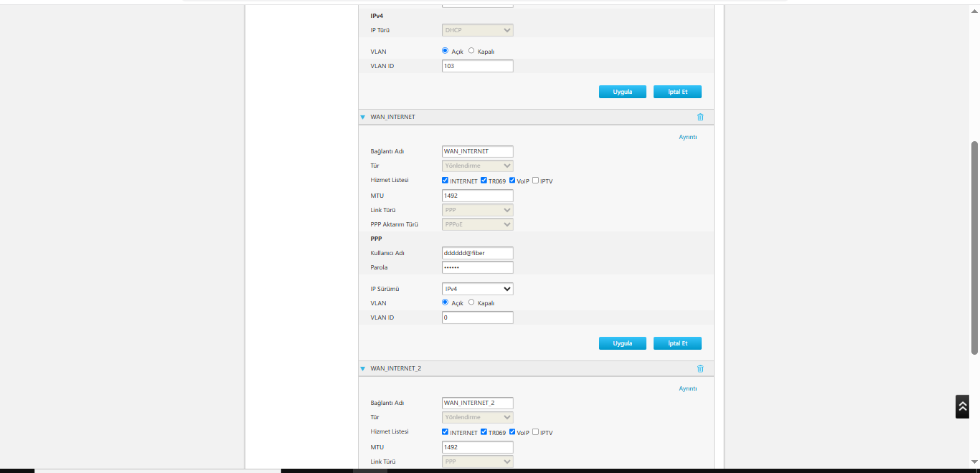The width and height of the screenshot is (980, 473).
Task: Open PPP Aktarım Türü PPPoE dropdown
Action: (478, 224)
